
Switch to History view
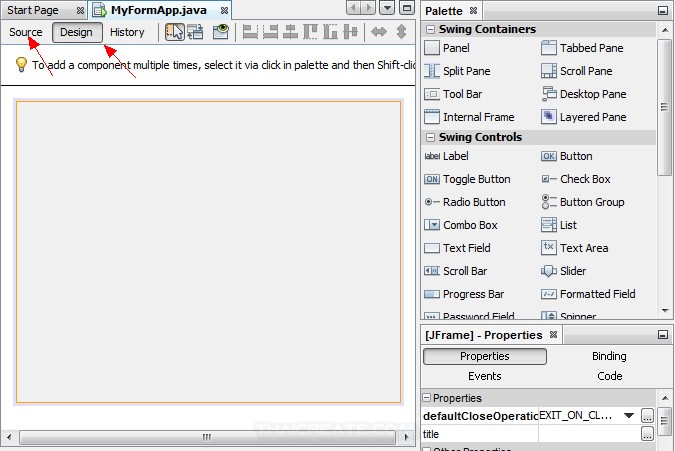127,32
